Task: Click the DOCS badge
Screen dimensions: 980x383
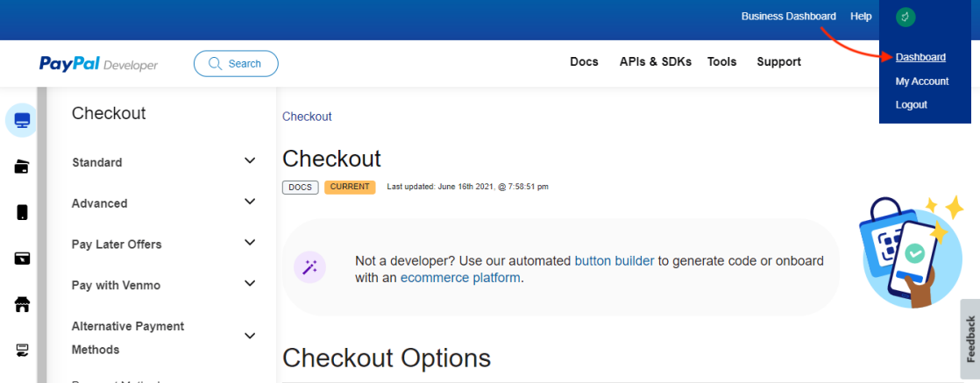Action: pyautogui.click(x=301, y=187)
